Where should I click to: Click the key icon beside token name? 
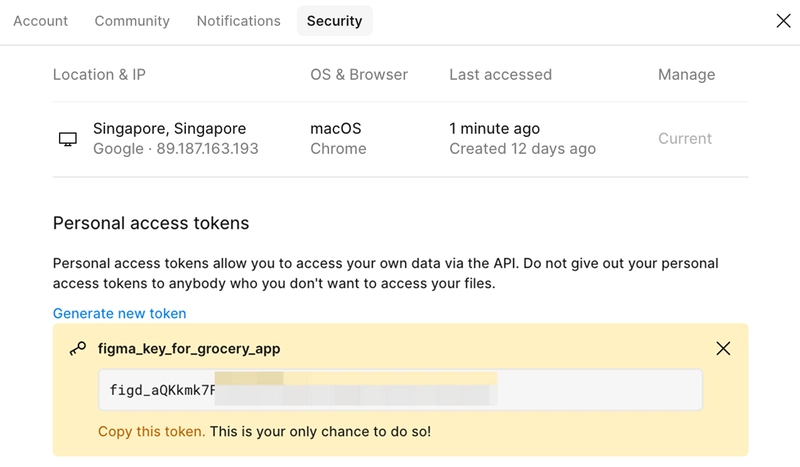[78, 349]
